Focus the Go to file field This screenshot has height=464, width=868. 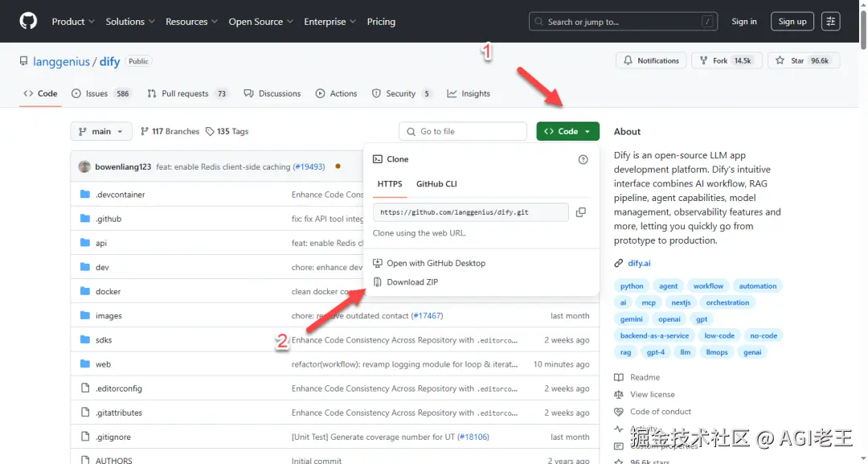point(463,132)
